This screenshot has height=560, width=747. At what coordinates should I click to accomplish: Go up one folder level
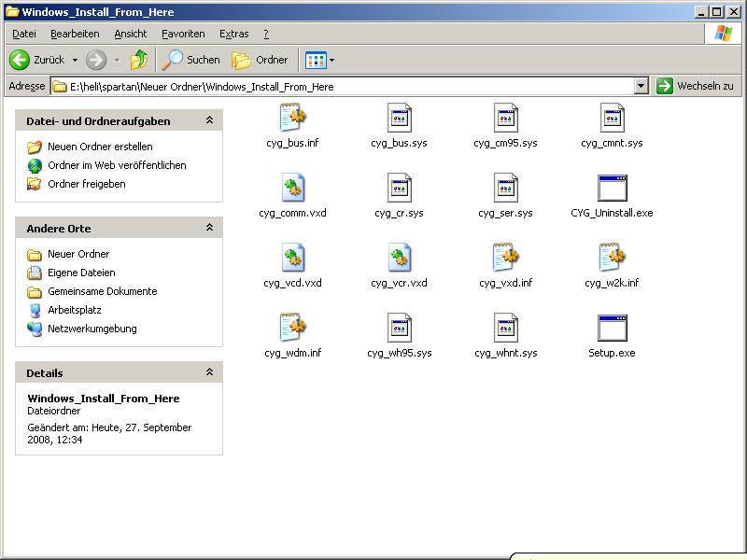pos(139,60)
